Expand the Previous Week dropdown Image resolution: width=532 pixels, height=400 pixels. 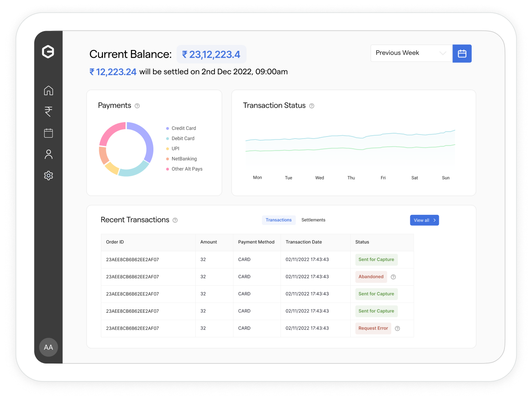pyautogui.click(x=411, y=53)
